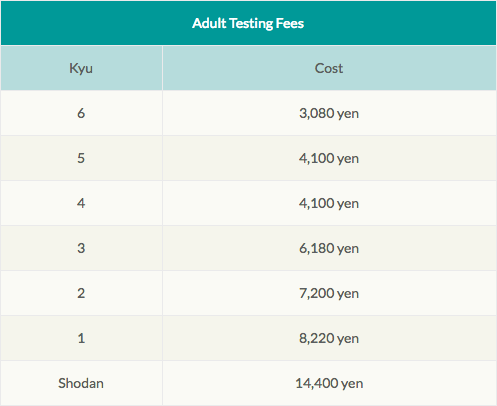Click the 6,180 yen cost cell
This screenshot has width=497, height=406.
coord(329,248)
